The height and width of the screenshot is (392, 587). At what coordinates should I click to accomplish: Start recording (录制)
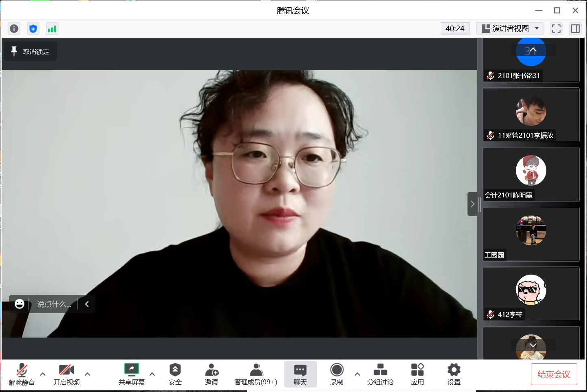point(337,374)
